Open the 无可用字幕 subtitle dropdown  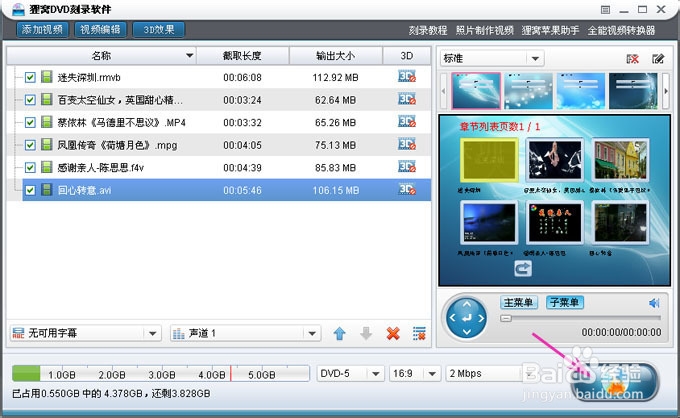152,333
